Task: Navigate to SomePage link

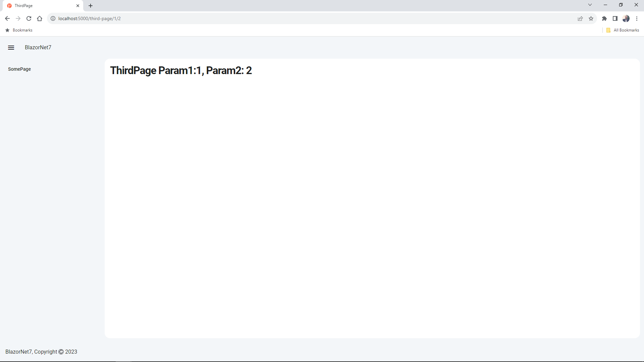Action: 19,69
